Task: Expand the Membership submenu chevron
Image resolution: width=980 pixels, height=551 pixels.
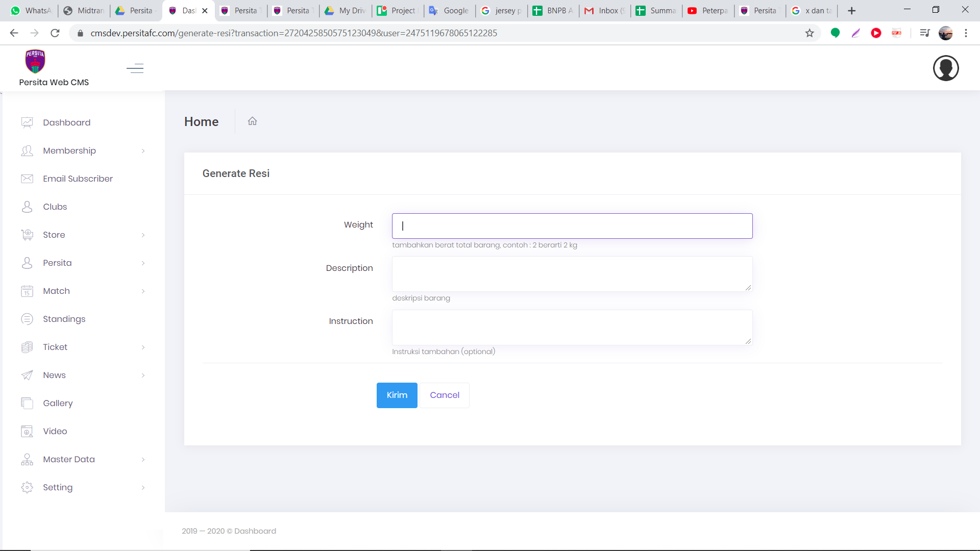Action: pos(143,151)
